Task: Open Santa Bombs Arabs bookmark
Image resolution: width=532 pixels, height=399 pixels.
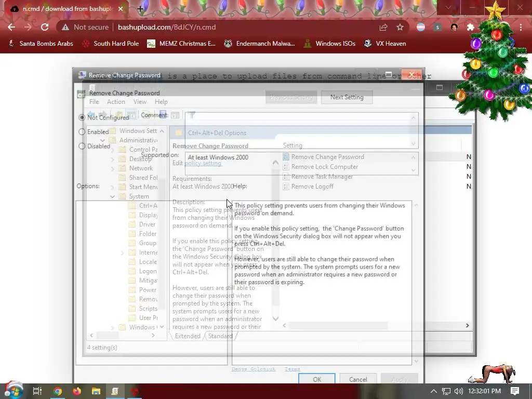Action: pyautogui.click(x=41, y=44)
